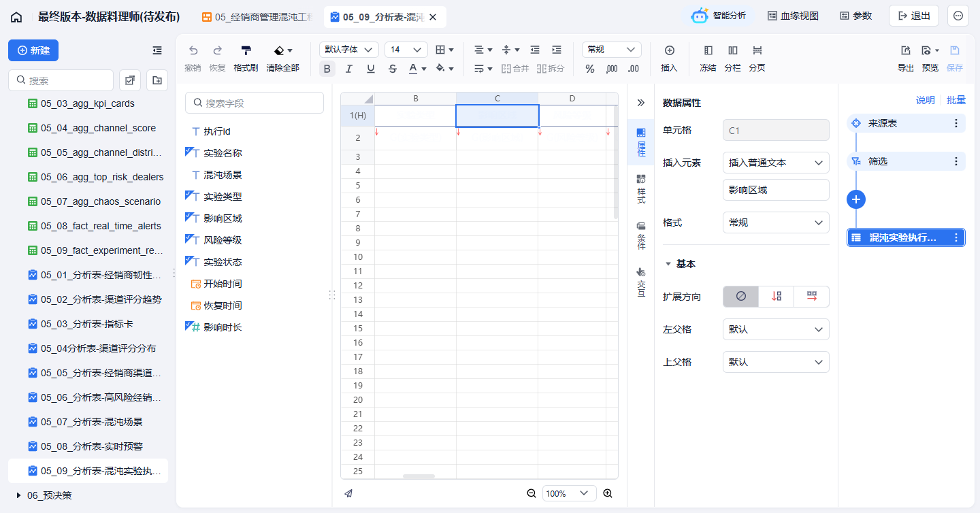Zoom in with the magnifier plus icon
This screenshot has height=513, width=980.
tap(608, 494)
